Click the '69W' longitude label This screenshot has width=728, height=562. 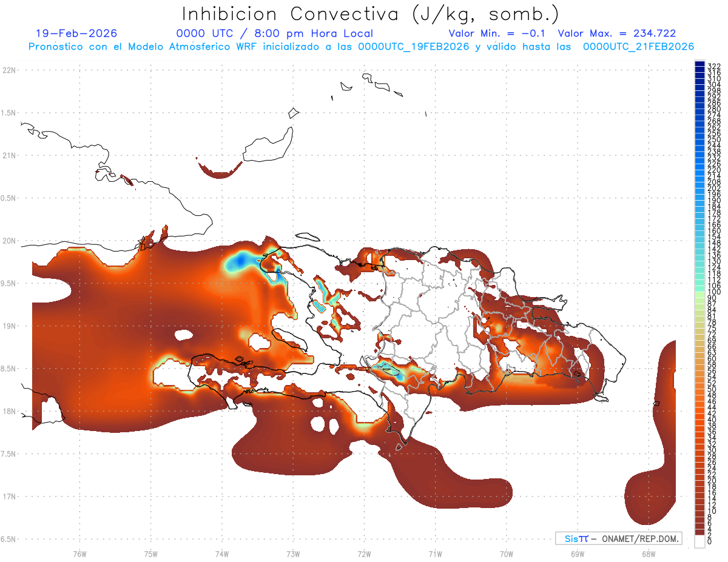tap(578, 554)
